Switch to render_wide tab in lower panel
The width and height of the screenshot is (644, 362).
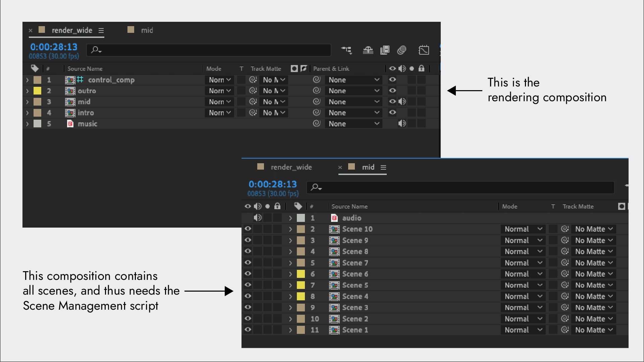[291, 167]
